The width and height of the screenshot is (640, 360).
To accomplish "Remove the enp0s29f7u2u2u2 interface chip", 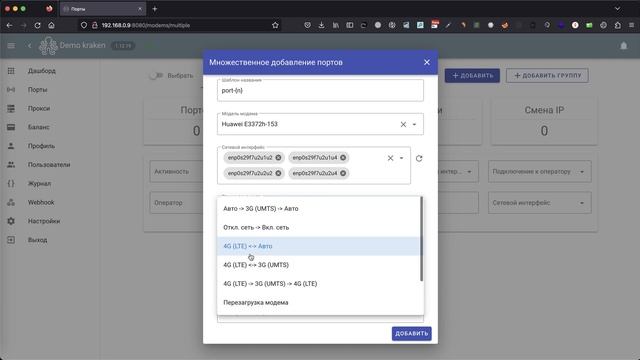I will click(x=278, y=173).
